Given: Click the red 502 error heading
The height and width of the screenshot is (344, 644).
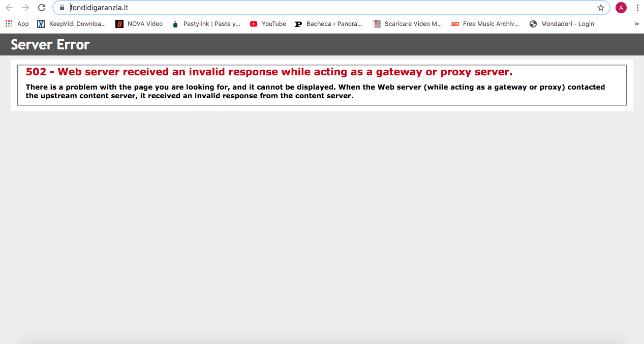Looking at the screenshot, I should coord(269,72).
